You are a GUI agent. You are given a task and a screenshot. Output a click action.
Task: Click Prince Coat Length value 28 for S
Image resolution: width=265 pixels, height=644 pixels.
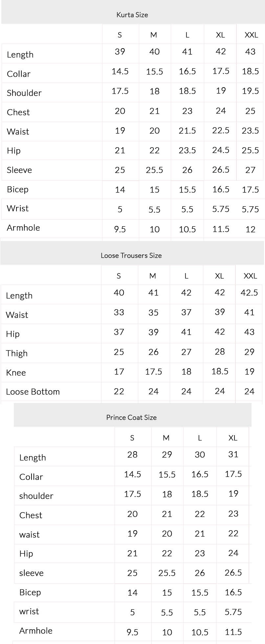point(132,454)
